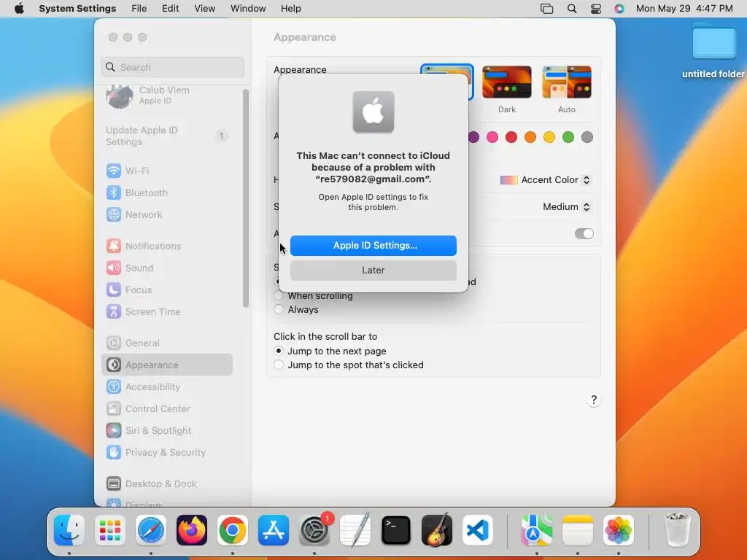The image size is (747, 560).
Task: Open the View menu
Action: click(x=204, y=9)
